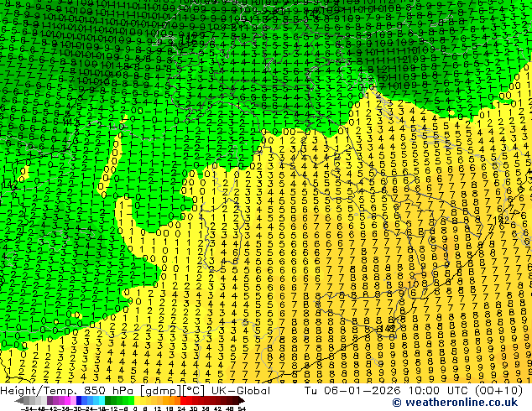Select the 'Height/Temp. 850 hPa' title text

68,391
